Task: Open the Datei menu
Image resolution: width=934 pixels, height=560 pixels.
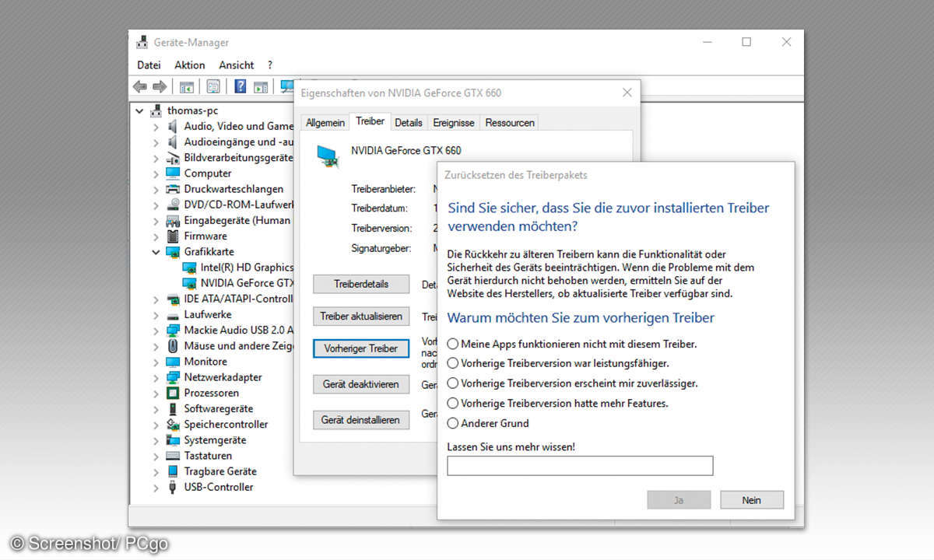Action: (x=149, y=65)
